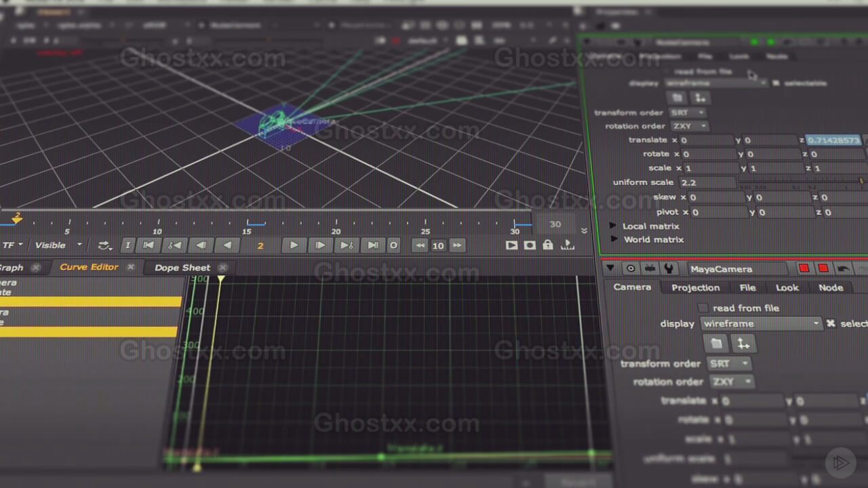Click the camera icon in MayaCamera panel header
Screen dimensions: 868x488
click(649, 269)
